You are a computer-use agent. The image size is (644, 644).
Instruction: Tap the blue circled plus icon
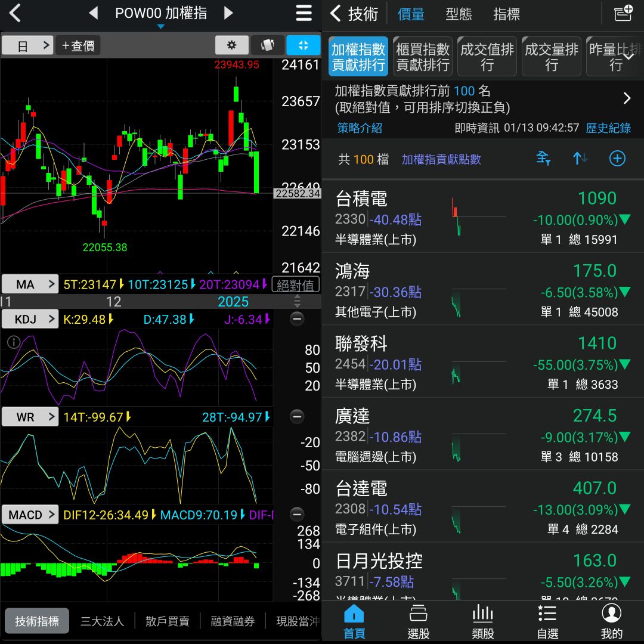[x=617, y=159]
